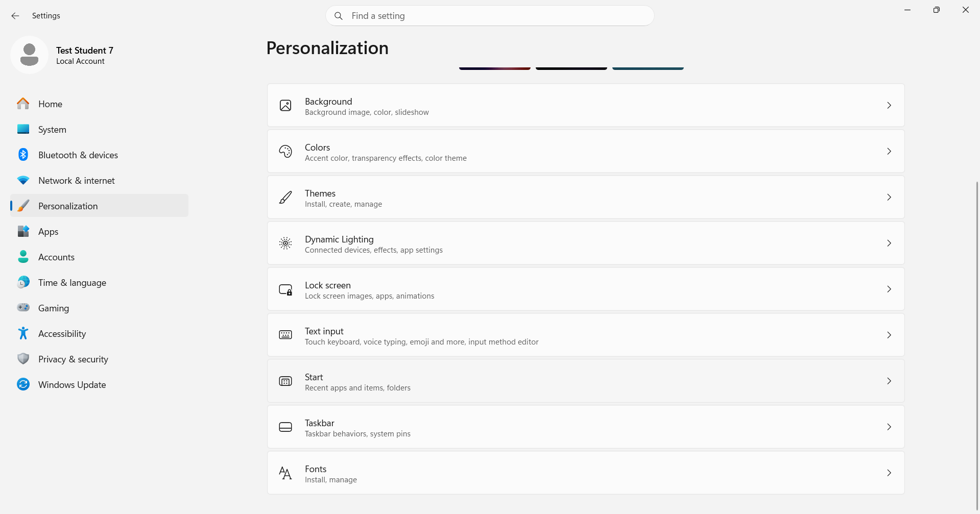Screen dimensions: 980x514
Task: Click the Taskbar settings icon
Action: tap(285, 427)
